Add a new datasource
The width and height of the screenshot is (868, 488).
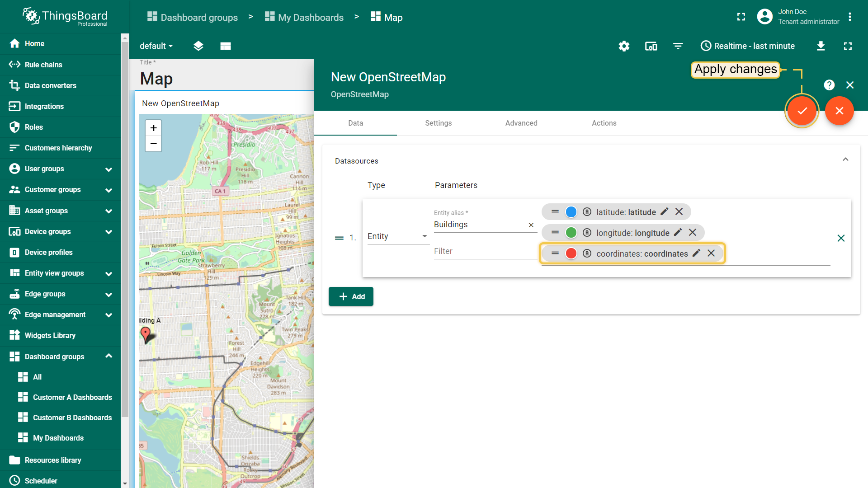[351, 296]
